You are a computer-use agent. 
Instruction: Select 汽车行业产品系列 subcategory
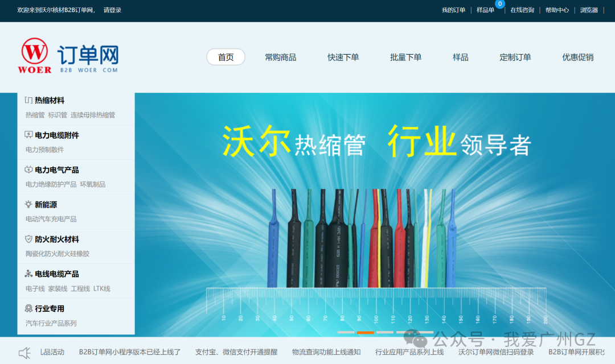pyautogui.click(x=51, y=323)
